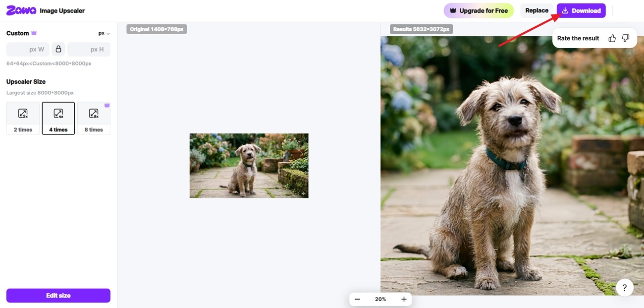Click the Replace button
This screenshot has width=644, height=308.
pyautogui.click(x=537, y=10)
